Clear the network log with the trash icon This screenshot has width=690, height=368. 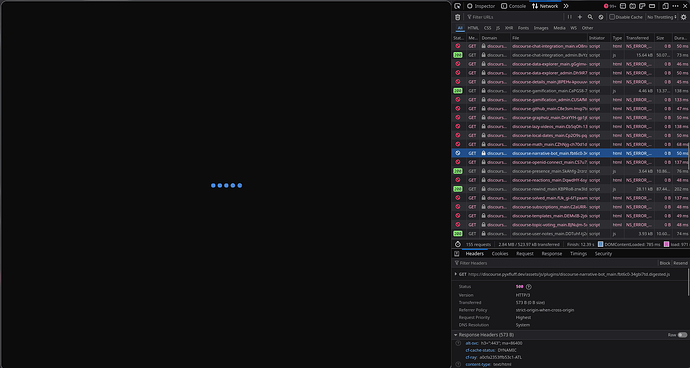pos(458,17)
